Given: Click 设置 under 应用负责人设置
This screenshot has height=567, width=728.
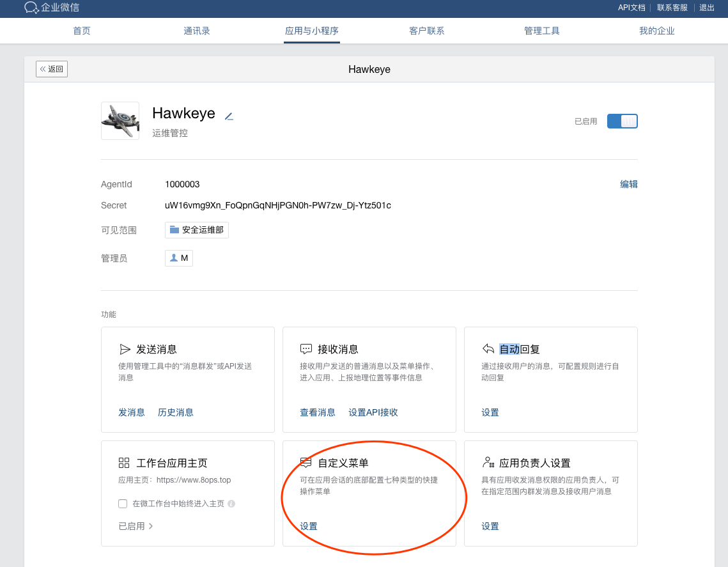Looking at the screenshot, I should point(490,525).
